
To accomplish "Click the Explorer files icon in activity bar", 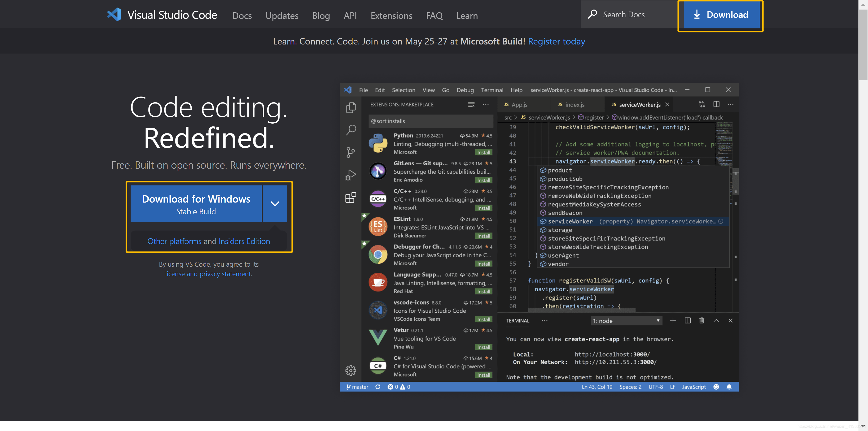I will click(351, 108).
